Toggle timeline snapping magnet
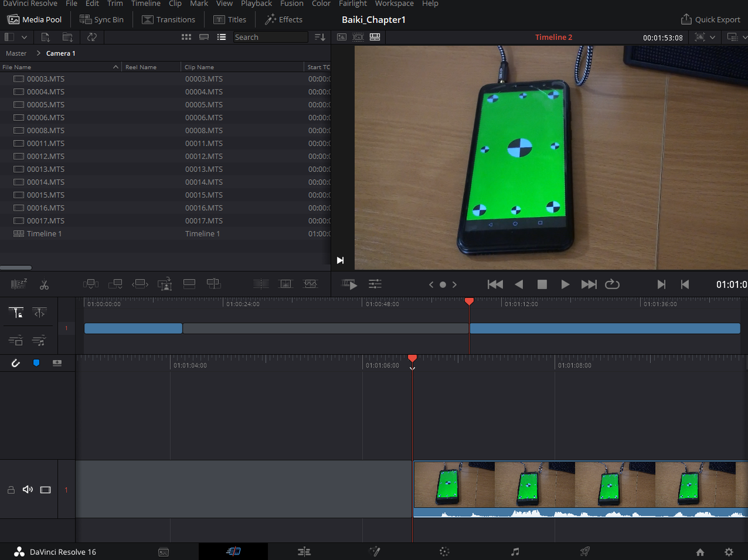Screen dimensions: 748x560 [16, 363]
